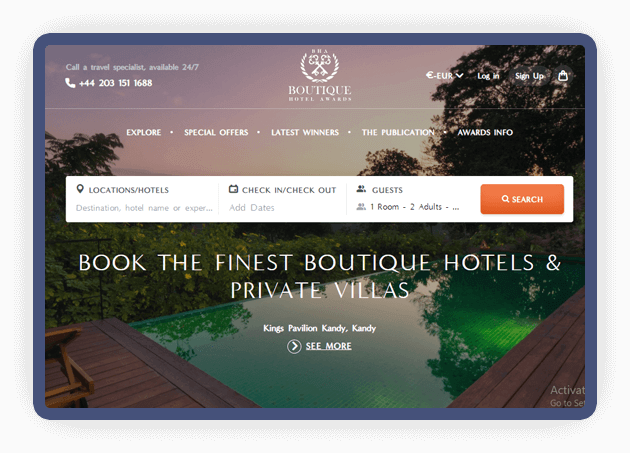The height and width of the screenshot is (453, 630).
Task: Open the Add Dates date picker
Action: click(x=252, y=208)
